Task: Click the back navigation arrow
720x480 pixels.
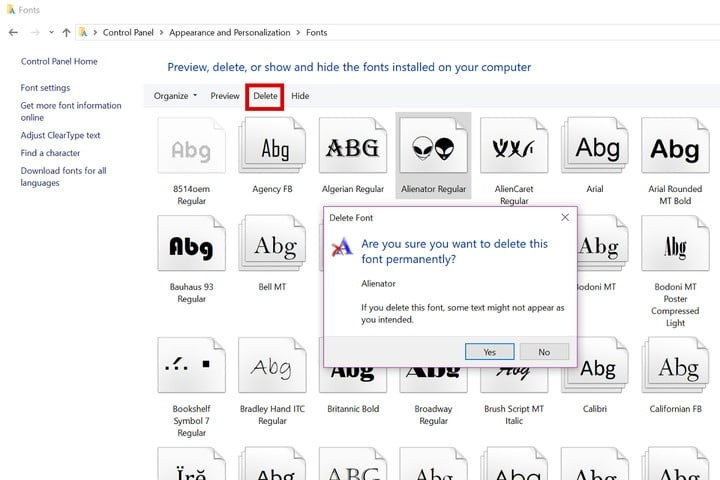Action: coord(13,32)
